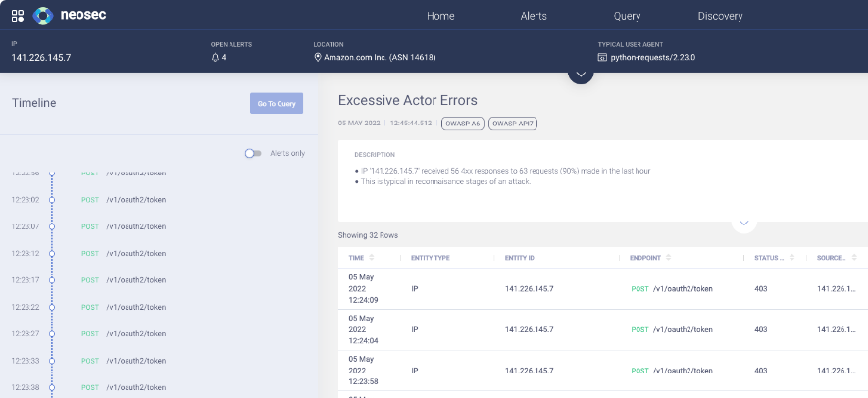Image resolution: width=868 pixels, height=398 pixels.
Task: Select timeline marker at 12:23:38
Action: 52,387
